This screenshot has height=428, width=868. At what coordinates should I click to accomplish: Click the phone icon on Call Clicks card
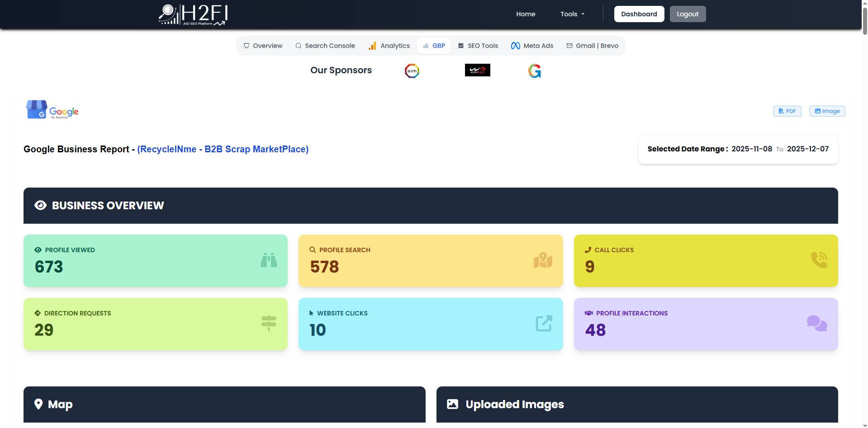click(819, 260)
